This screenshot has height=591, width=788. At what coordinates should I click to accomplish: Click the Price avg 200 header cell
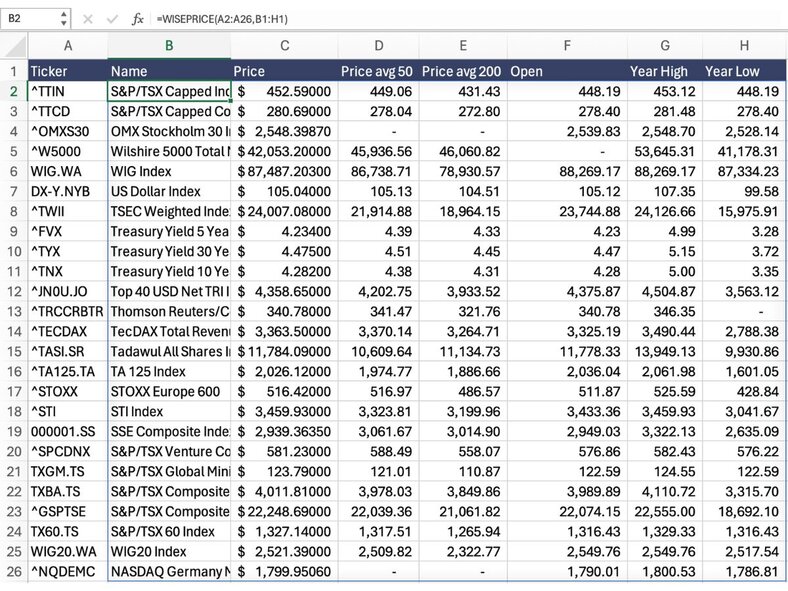[463, 71]
